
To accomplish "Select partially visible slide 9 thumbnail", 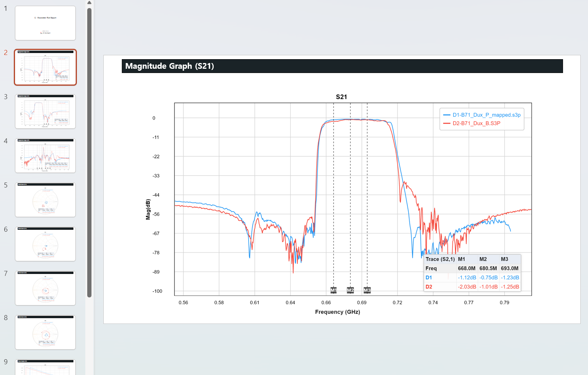I will click(x=45, y=367).
